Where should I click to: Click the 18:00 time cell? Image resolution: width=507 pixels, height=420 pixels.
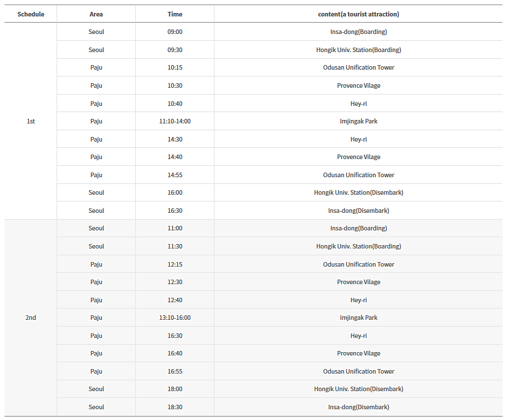[175, 389]
